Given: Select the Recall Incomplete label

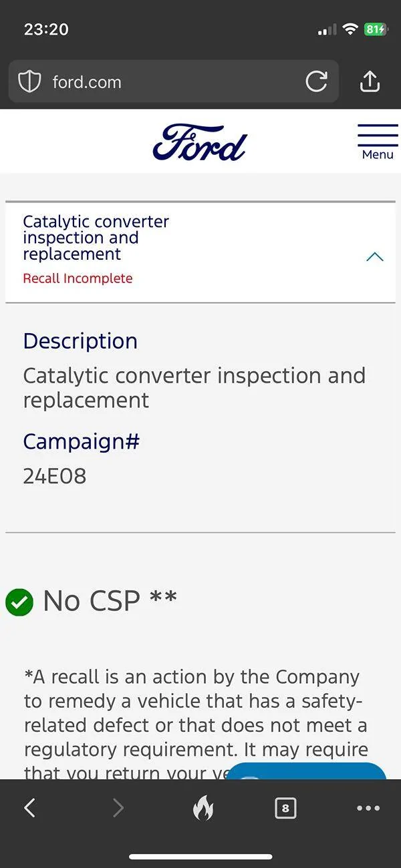Looking at the screenshot, I should 78,278.
